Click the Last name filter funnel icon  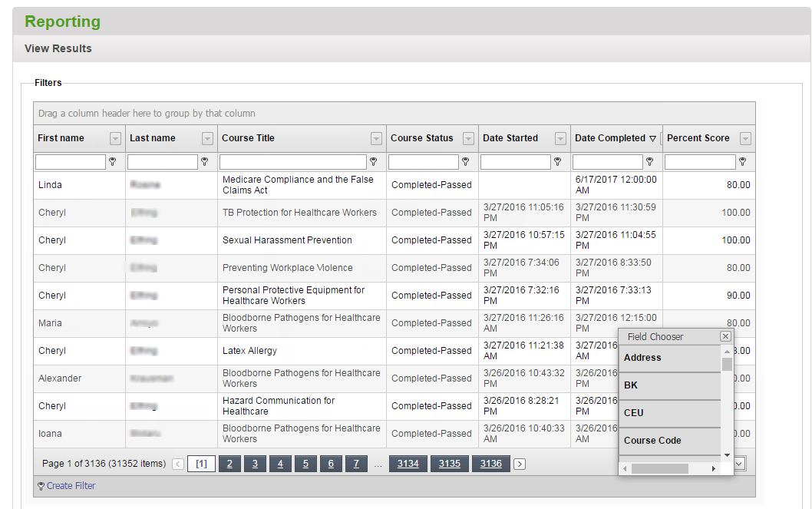click(205, 162)
